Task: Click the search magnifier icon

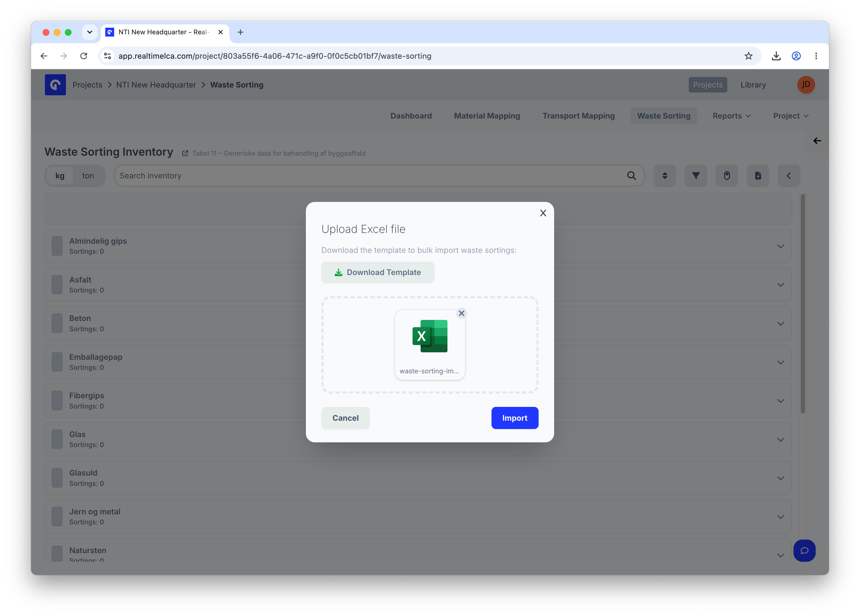Action: point(631,176)
